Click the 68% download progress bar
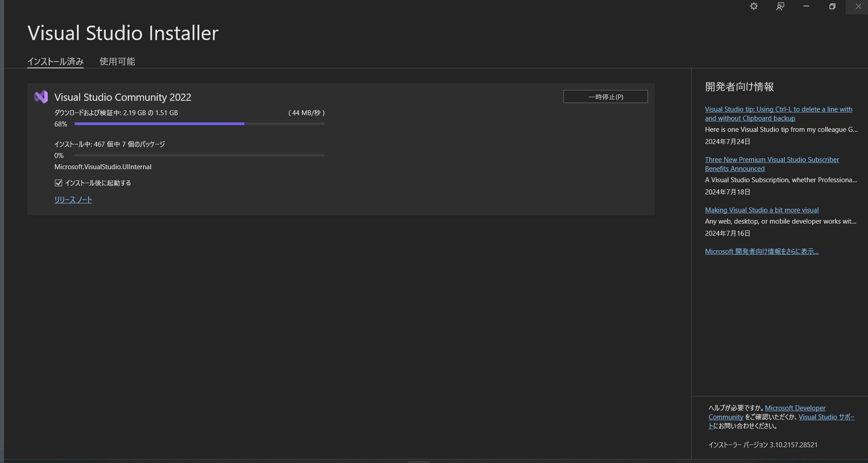868x463 pixels. pyautogui.click(x=199, y=124)
